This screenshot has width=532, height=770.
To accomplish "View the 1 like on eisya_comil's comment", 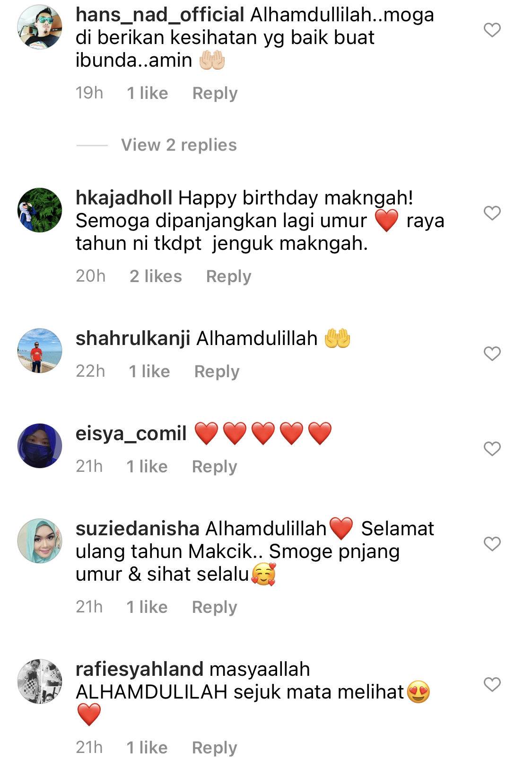I will coord(147,467).
